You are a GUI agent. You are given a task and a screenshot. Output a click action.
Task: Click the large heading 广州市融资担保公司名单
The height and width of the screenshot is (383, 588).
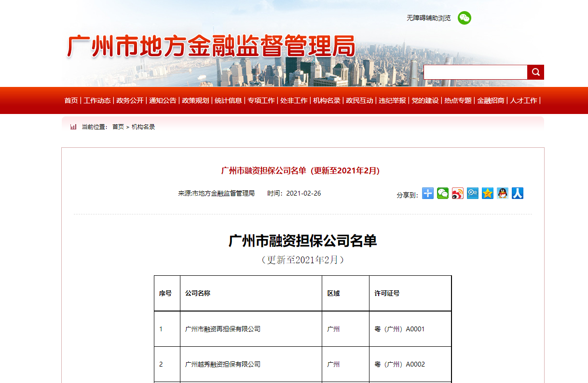click(302, 241)
